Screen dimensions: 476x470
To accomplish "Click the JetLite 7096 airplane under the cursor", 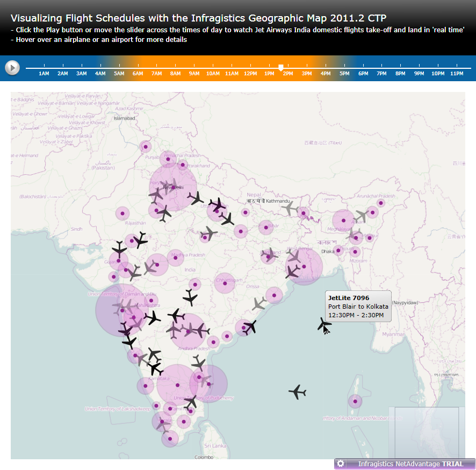I will click(323, 324).
